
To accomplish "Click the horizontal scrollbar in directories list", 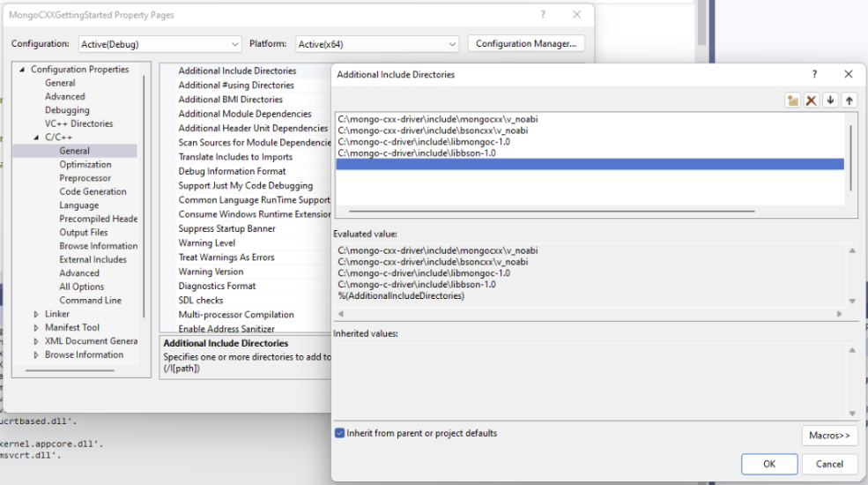I will point(551,212).
